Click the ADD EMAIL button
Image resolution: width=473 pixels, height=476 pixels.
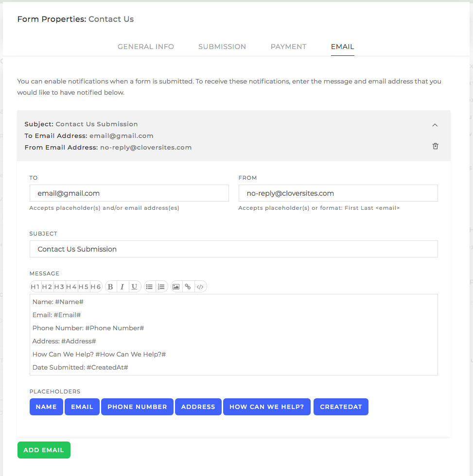click(44, 450)
